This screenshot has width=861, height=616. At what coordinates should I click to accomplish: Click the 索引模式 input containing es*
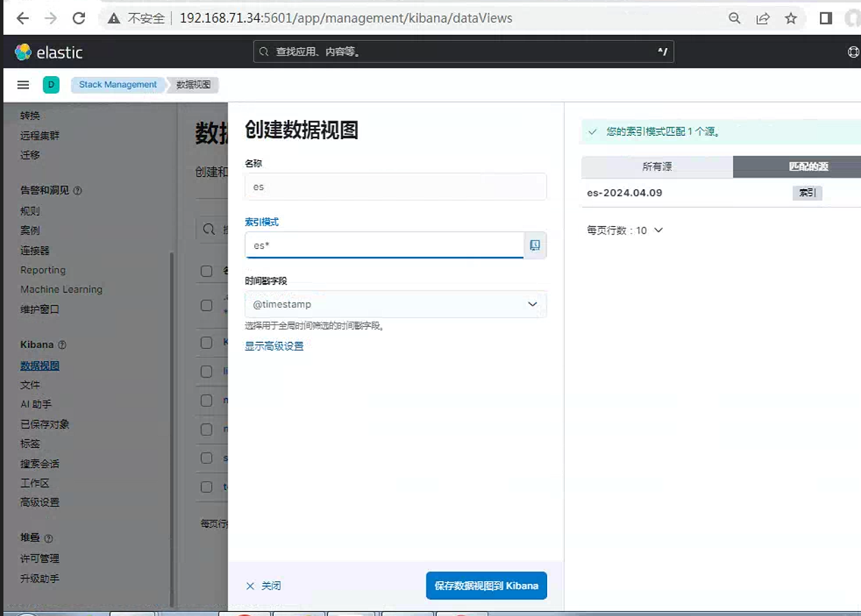385,245
